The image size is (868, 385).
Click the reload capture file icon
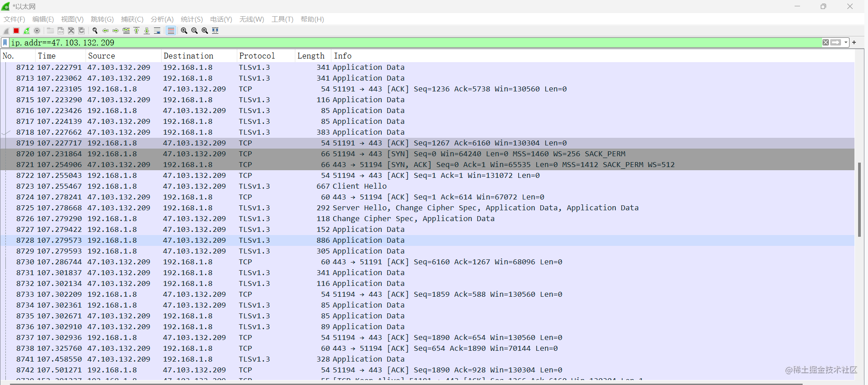pos(81,31)
